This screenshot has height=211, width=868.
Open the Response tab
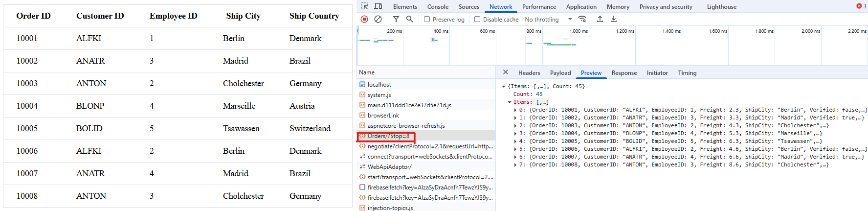624,73
